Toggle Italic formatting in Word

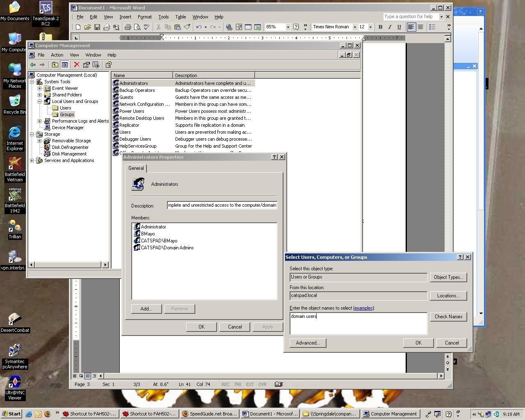coord(390,27)
